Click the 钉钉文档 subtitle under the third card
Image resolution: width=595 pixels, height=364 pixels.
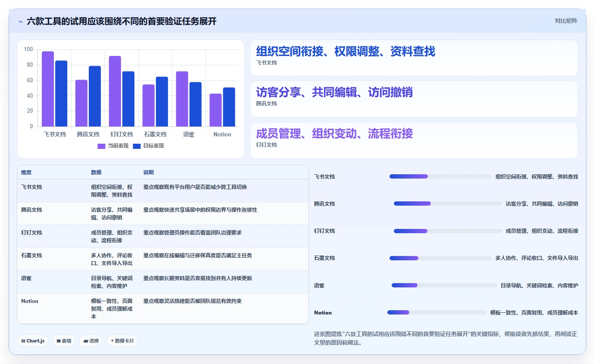[x=266, y=145]
